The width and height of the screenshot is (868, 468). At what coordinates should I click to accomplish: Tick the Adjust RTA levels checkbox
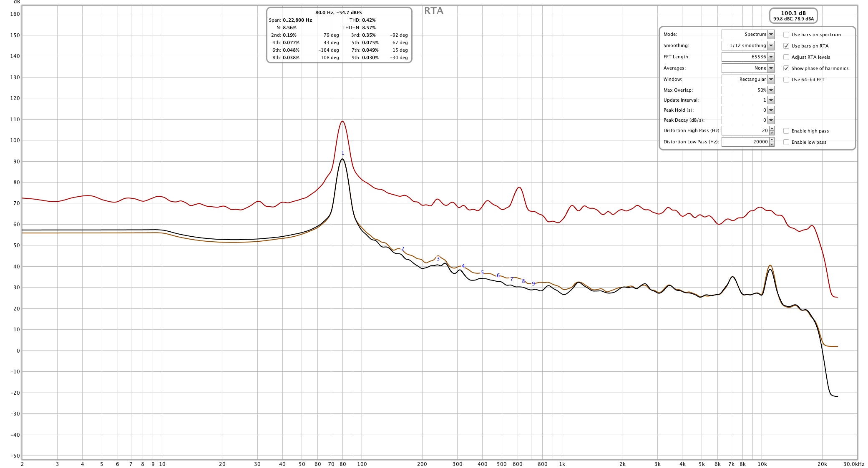[x=786, y=57]
